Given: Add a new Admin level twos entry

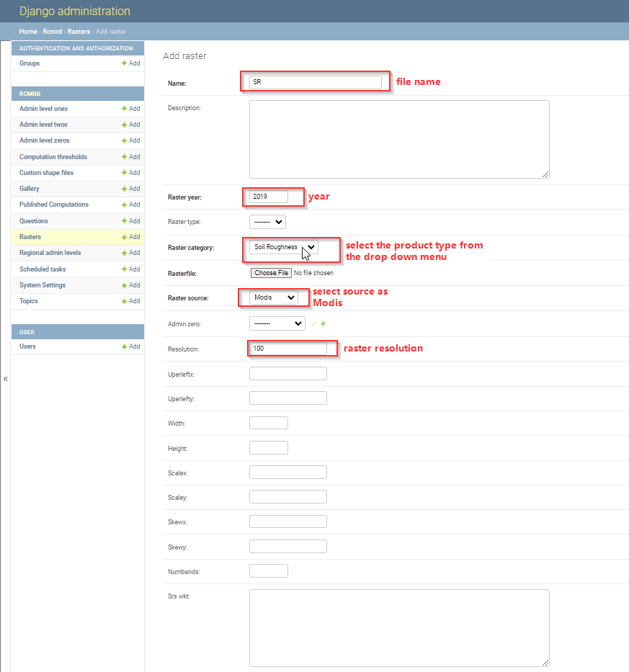Looking at the screenshot, I should (131, 125).
